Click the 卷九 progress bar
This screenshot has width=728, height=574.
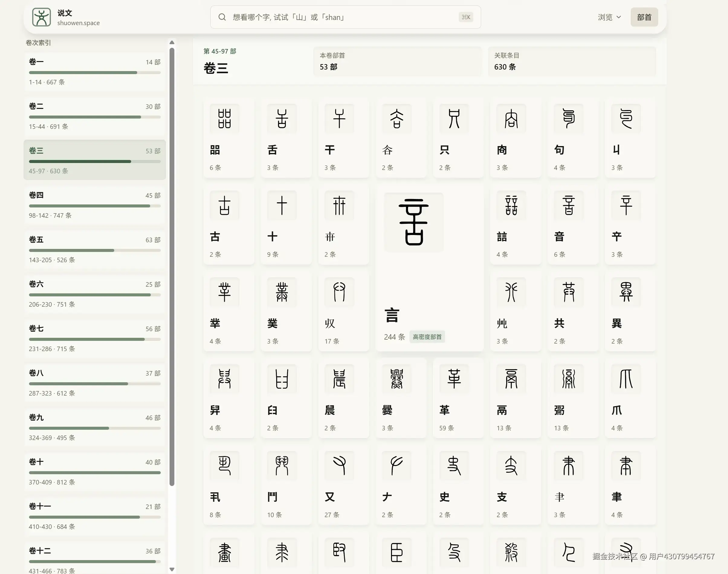coord(95,428)
